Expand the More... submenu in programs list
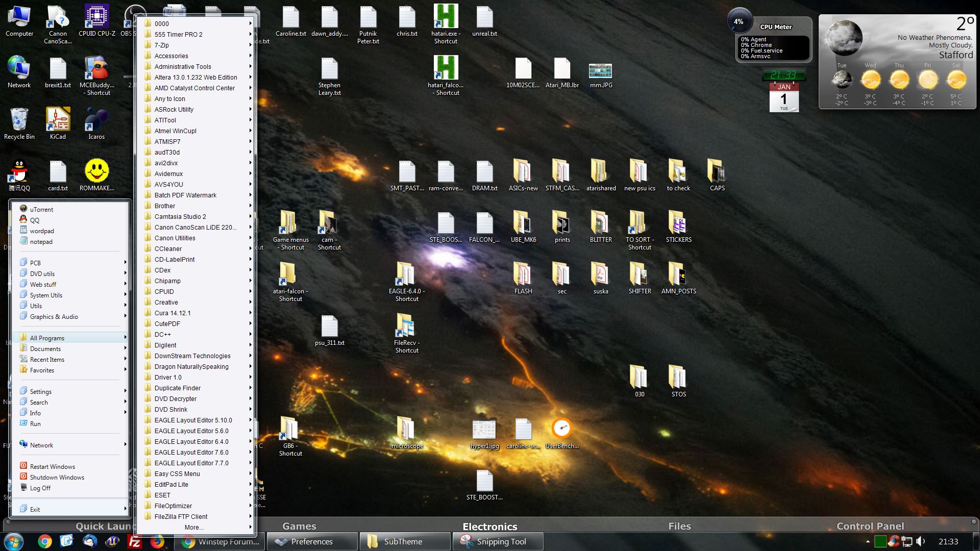Screen dimensions: 980x551 [194, 528]
